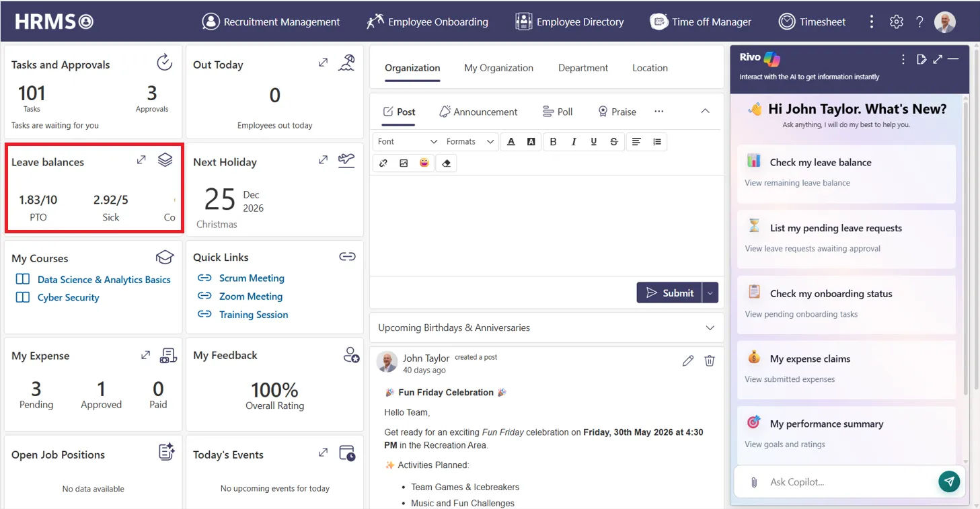Expand the Out Today card
The height and width of the screenshot is (509, 980).
pos(324,63)
